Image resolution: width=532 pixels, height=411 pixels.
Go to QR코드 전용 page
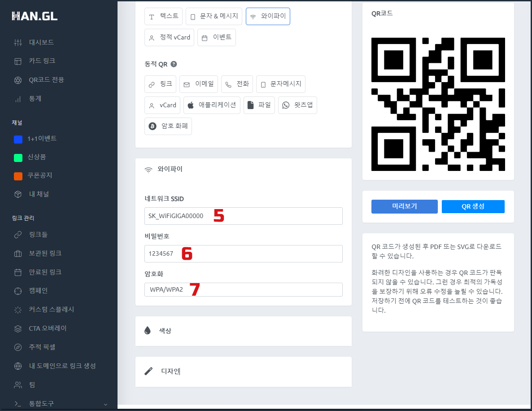click(46, 80)
